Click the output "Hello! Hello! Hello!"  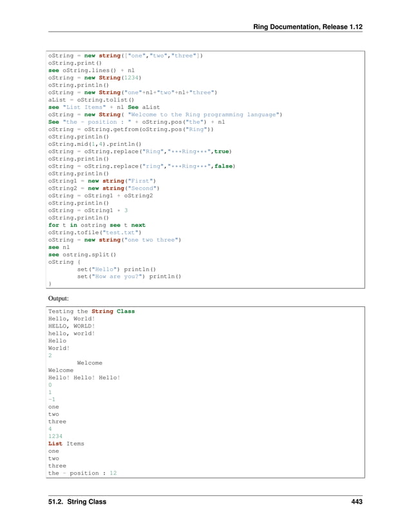point(84,378)
